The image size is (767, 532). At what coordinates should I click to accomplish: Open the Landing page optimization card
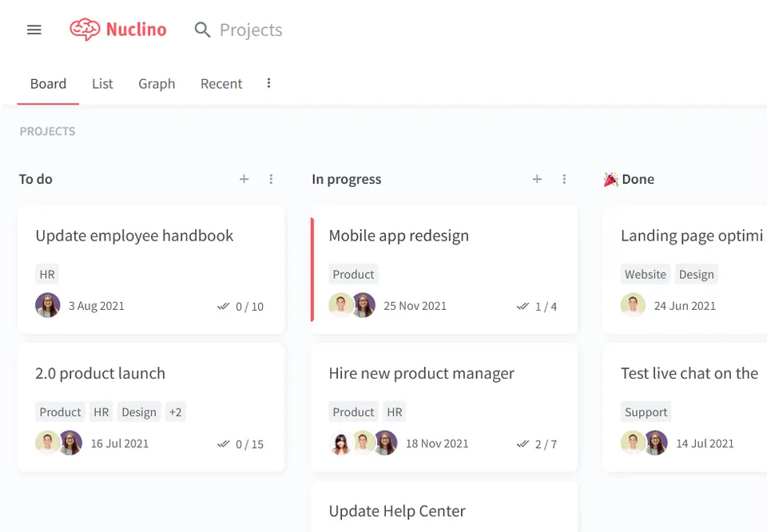pos(685,270)
